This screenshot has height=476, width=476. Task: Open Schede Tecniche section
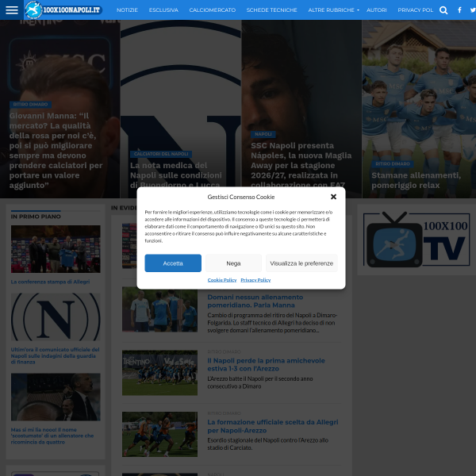pos(271,10)
